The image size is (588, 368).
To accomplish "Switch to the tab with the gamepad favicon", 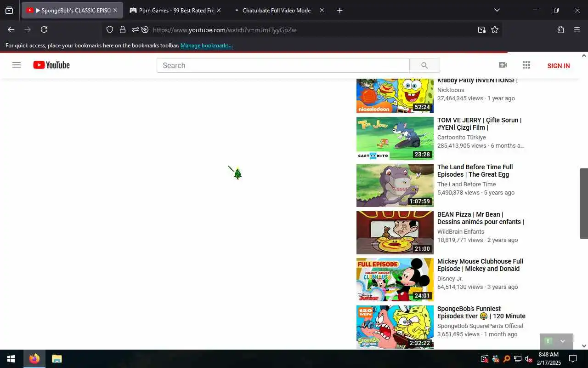I will click(175, 10).
